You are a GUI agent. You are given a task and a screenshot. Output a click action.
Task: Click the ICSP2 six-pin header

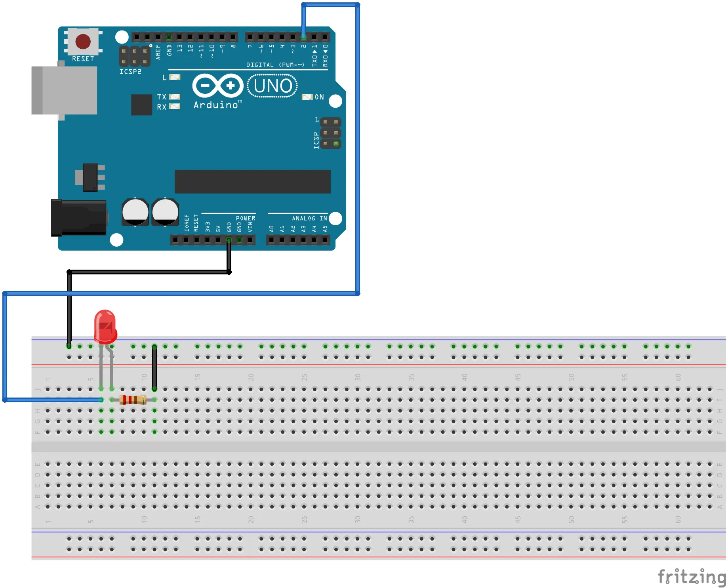[135, 56]
